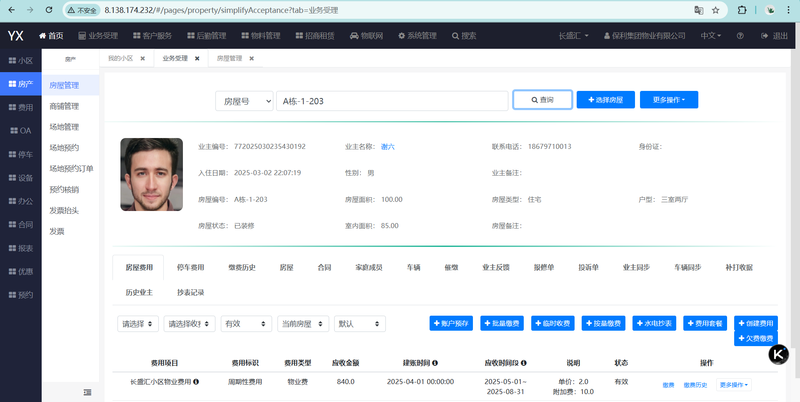
Task: Click the 创建费用 button
Action: 756,324
